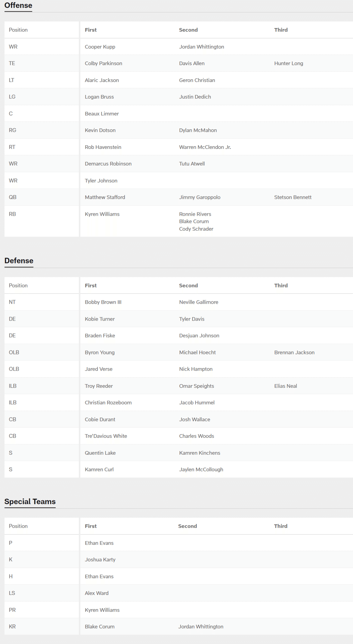Screen dimensions: 353x644
Task: View Hunter Long's player link
Action: click(288, 63)
